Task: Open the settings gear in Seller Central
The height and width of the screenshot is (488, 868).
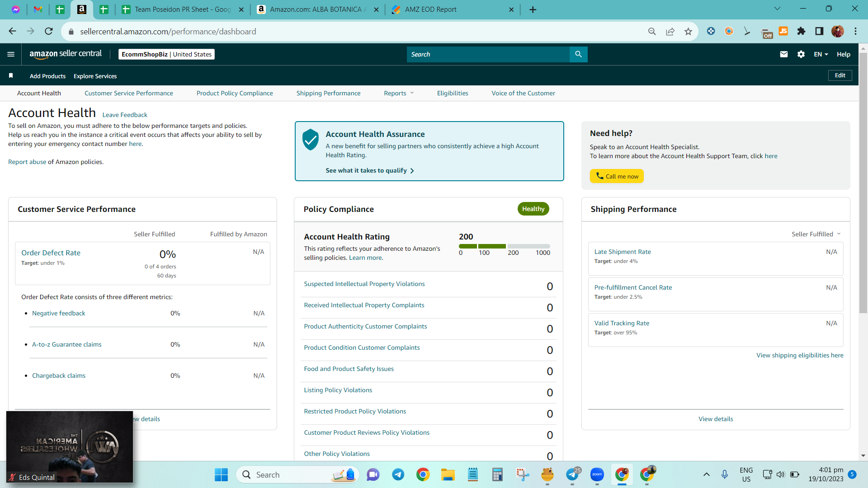Action: (801, 54)
